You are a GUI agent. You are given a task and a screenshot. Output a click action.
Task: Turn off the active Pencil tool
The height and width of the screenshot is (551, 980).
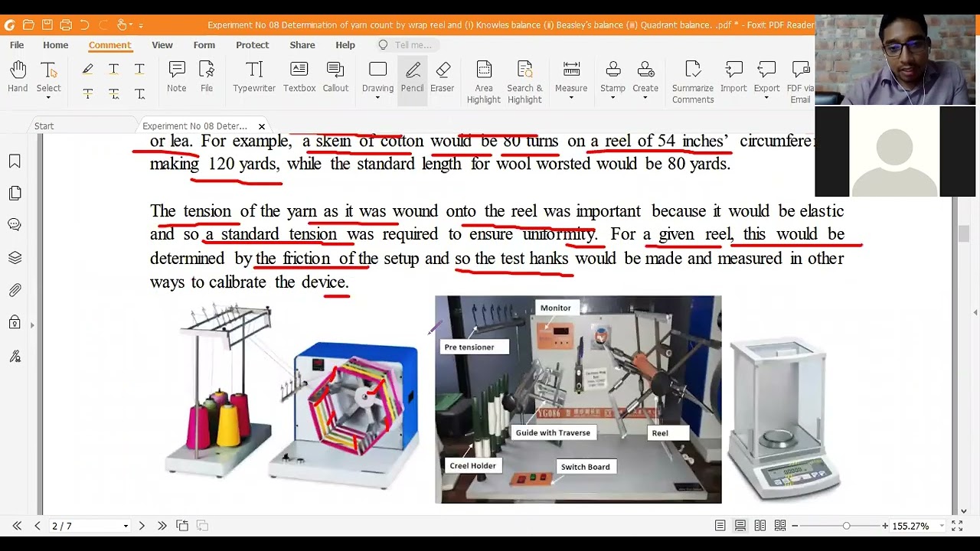point(412,77)
